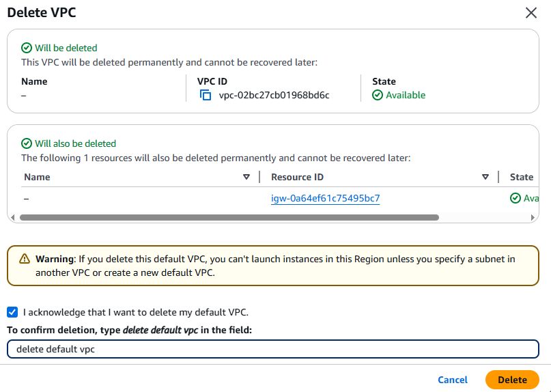Viewport: 551px width, 392px height.
Task: Click the State column header in the resources table
Action: click(522, 177)
